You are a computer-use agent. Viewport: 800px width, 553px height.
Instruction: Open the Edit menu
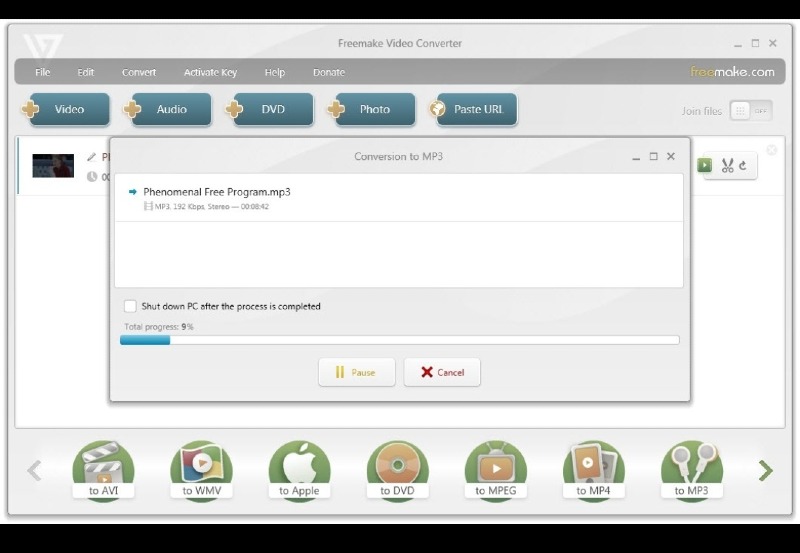[x=86, y=72]
